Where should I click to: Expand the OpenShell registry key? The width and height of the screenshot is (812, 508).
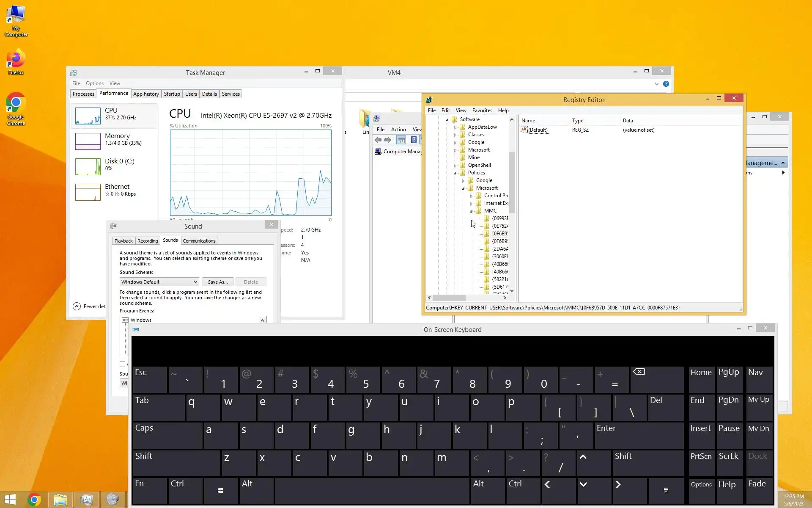(x=455, y=166)
